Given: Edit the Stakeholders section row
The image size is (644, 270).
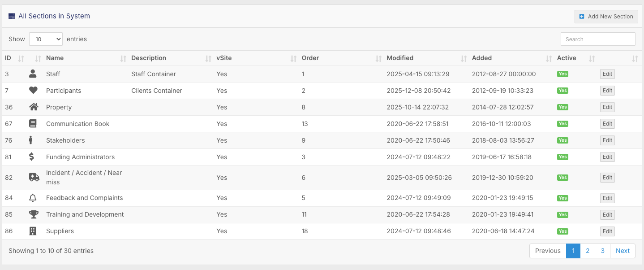Looking at the screenshot, I should [607, 140].
